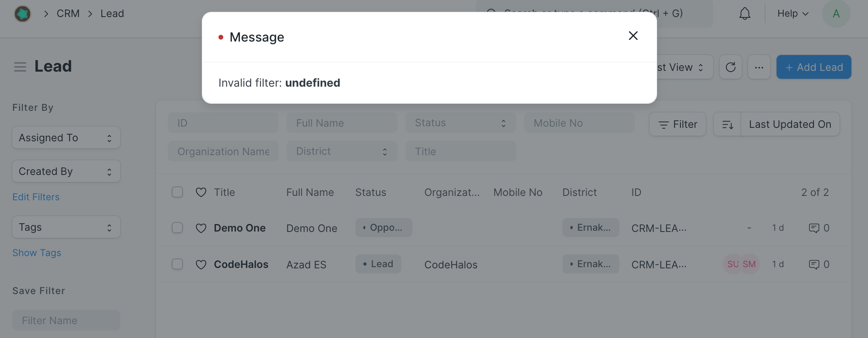Go to CRM breadcrumb
868x338 pixels.
coord(68,13)
